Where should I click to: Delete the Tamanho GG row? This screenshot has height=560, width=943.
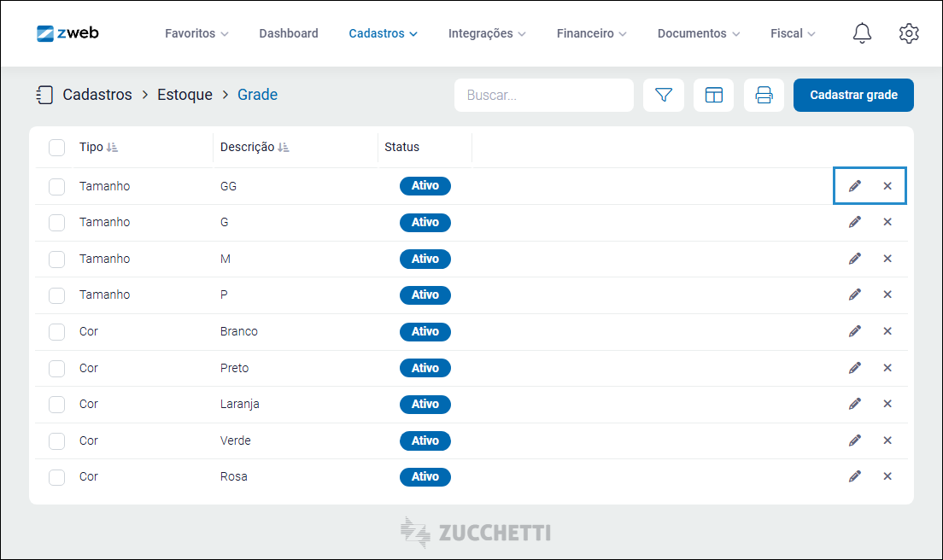point(887,185)
